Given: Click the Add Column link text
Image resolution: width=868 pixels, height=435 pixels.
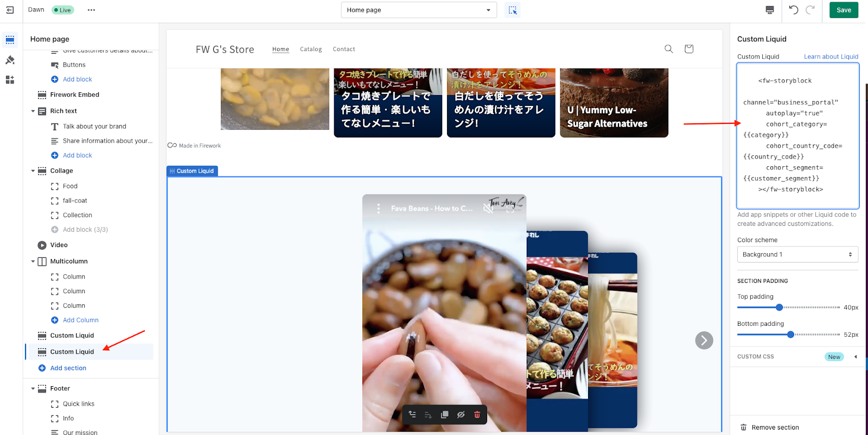Looking at the screenshot, I should tap(81, 320).
